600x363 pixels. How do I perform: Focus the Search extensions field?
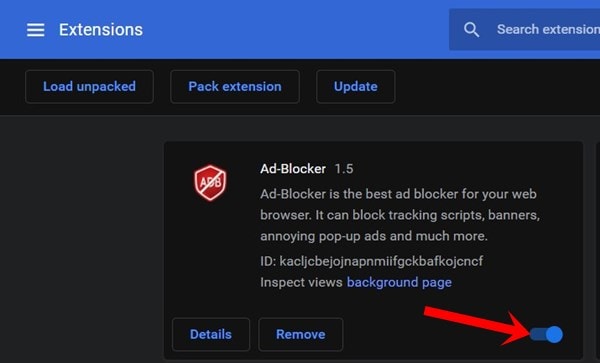point(525,29)
